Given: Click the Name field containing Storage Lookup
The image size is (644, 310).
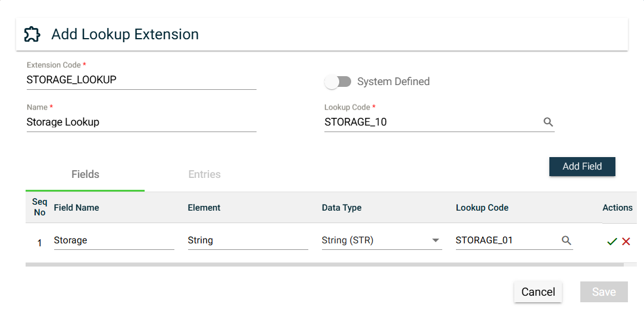Looking at the screenshot, I should click(x=141, y=122).
